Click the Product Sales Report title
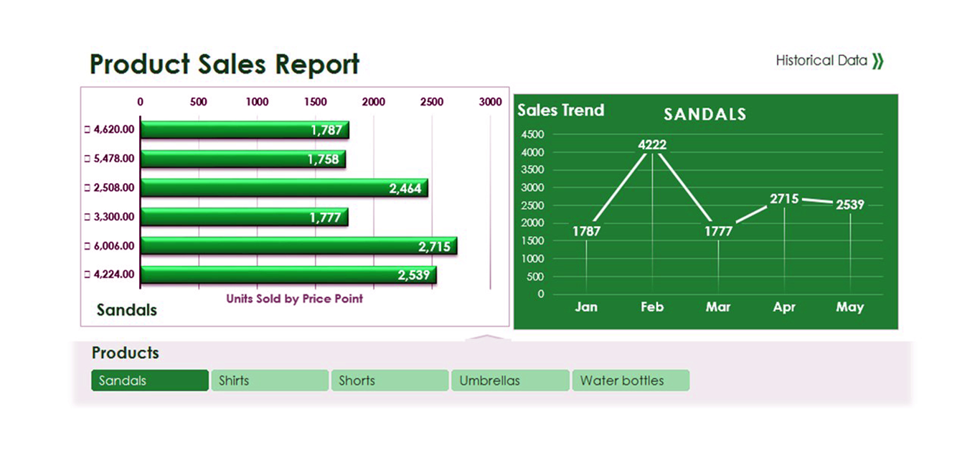The height and width of the screenshot is (465, 980). 224,65
